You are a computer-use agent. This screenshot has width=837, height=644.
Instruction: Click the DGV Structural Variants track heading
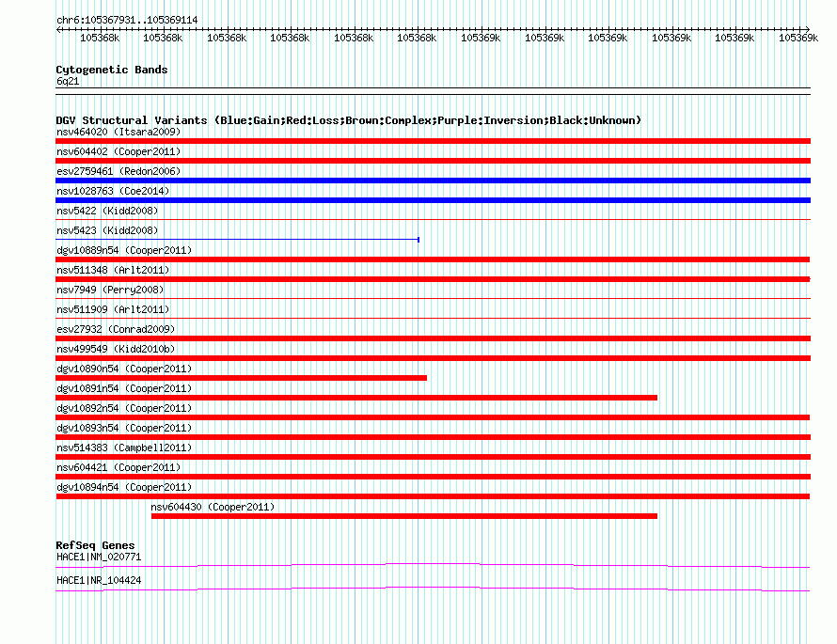pyautogui.click(x=349, y=120)
